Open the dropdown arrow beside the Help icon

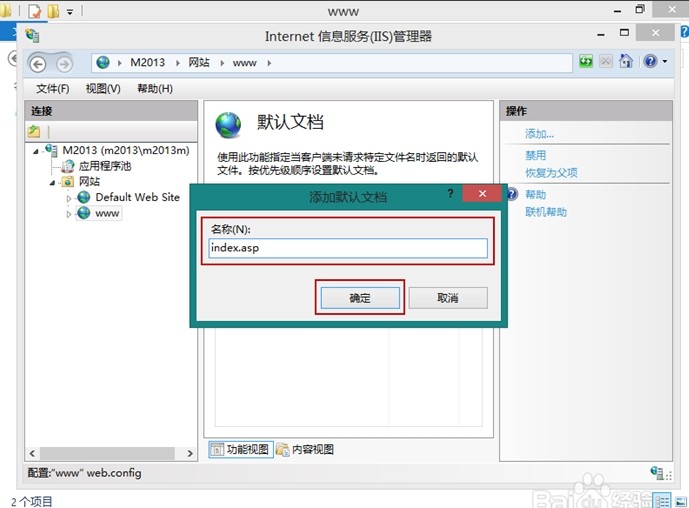tap(665, 62)
